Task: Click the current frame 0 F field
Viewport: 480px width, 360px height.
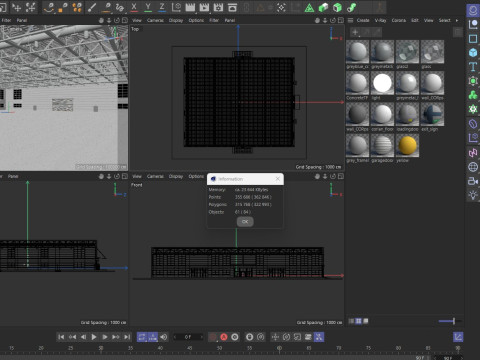Action: coord(188,337)
